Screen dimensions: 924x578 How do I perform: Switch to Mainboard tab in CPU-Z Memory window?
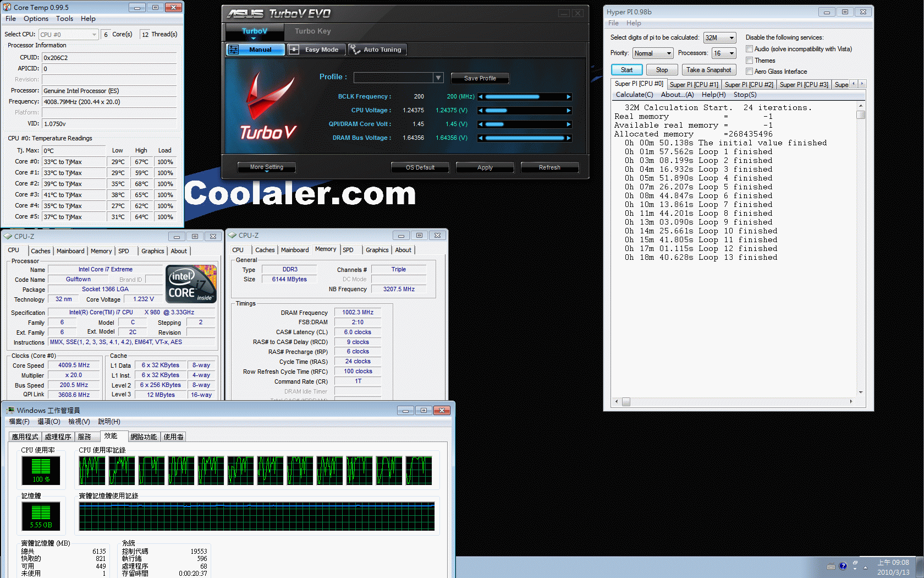coord(295,250)
